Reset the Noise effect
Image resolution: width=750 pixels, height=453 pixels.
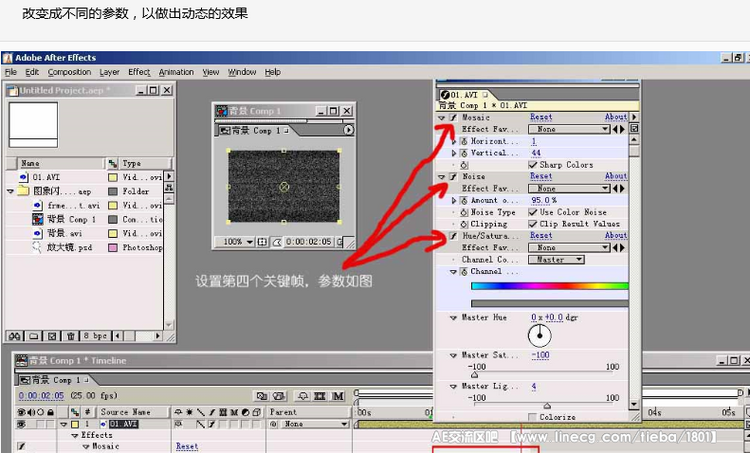541,176
